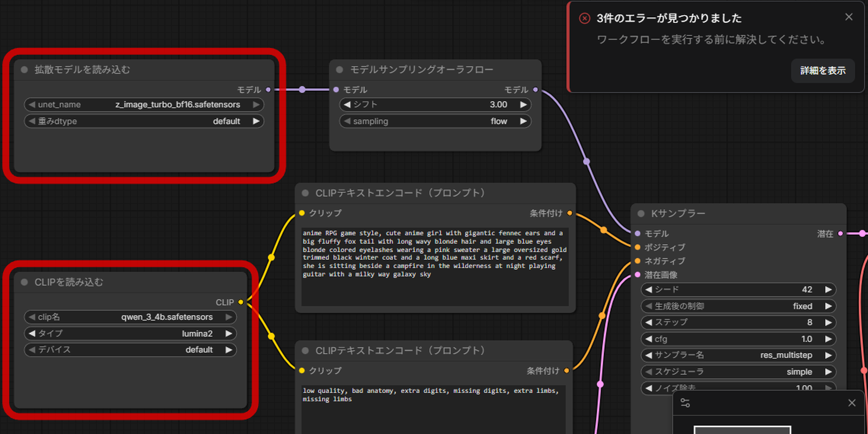Open the スケジューラ simple dropdown
Viewport: 868px width, 434px height.
click(x=738, y=372)
